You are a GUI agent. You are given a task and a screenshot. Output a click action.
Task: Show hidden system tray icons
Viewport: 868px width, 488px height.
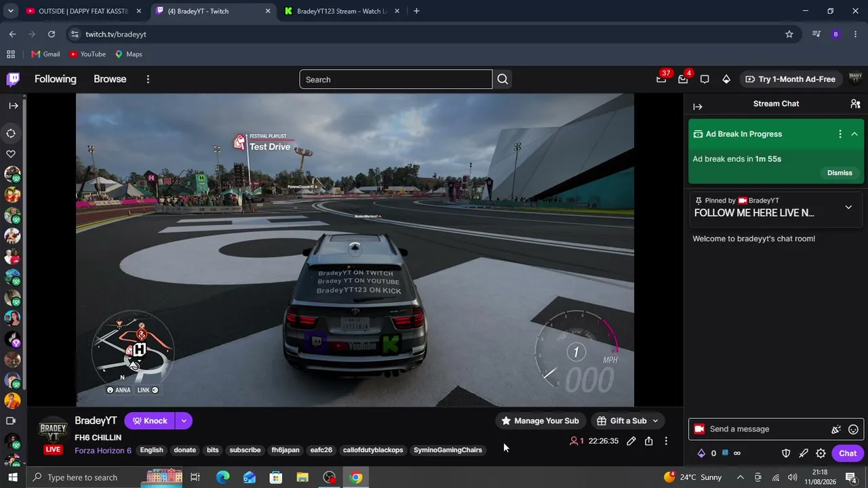click(741, 477)
